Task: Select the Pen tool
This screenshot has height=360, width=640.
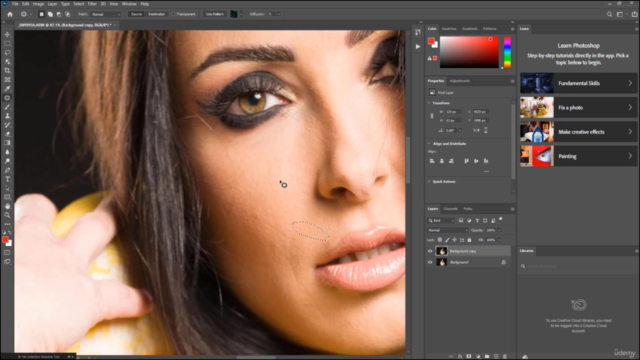Action: pyautogui.click(x=7, y=170)
